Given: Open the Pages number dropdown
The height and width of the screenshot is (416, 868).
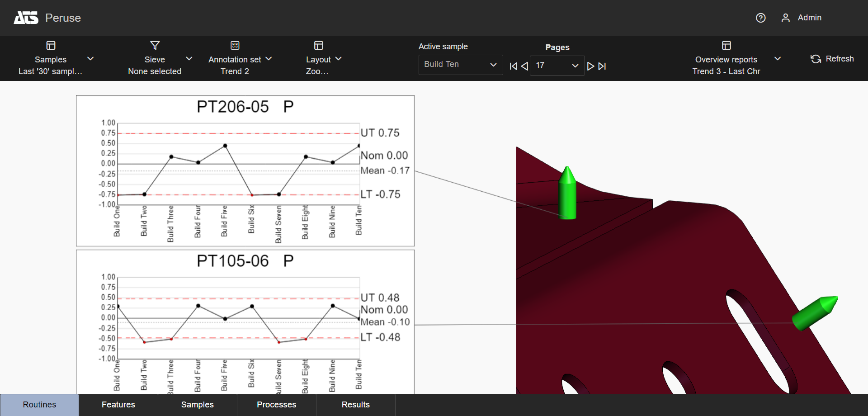Looking at the screenshot, I should [557, 66].
